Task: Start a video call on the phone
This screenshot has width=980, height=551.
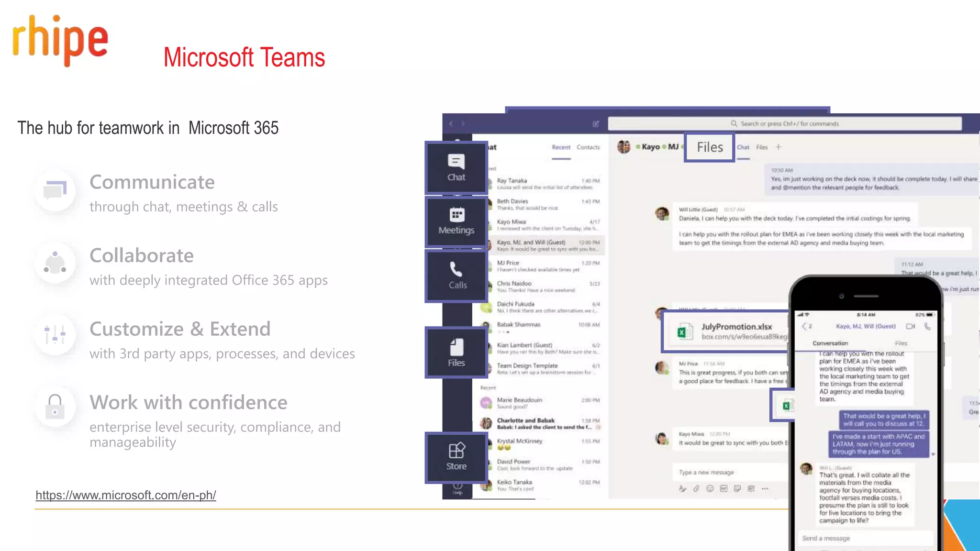Action: (x=910, y=326)
